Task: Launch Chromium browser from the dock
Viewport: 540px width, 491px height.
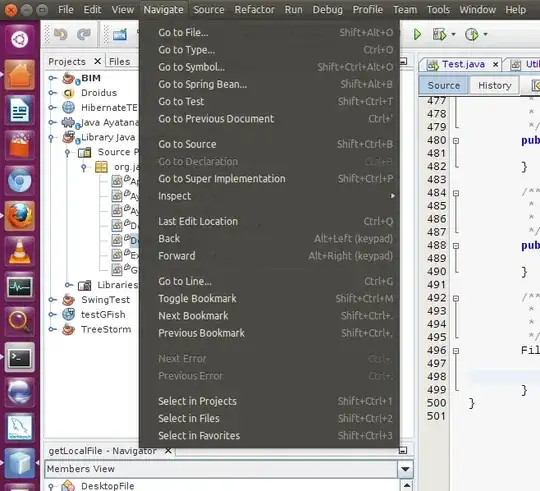Action: 20,181
